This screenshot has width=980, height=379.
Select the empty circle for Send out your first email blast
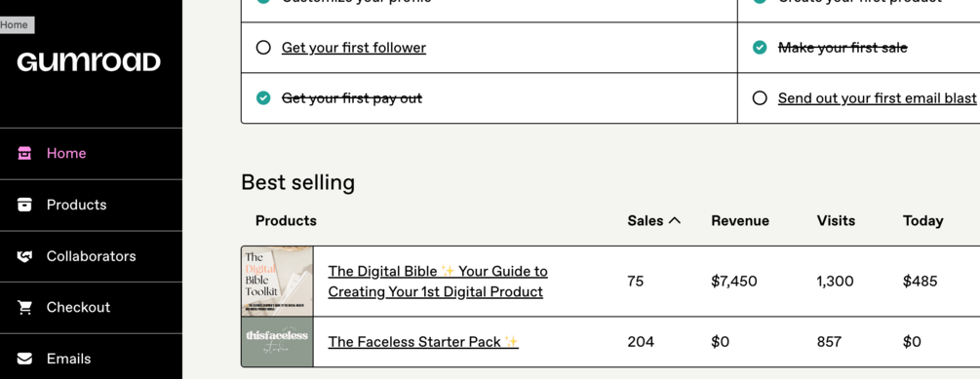point(760,98)
